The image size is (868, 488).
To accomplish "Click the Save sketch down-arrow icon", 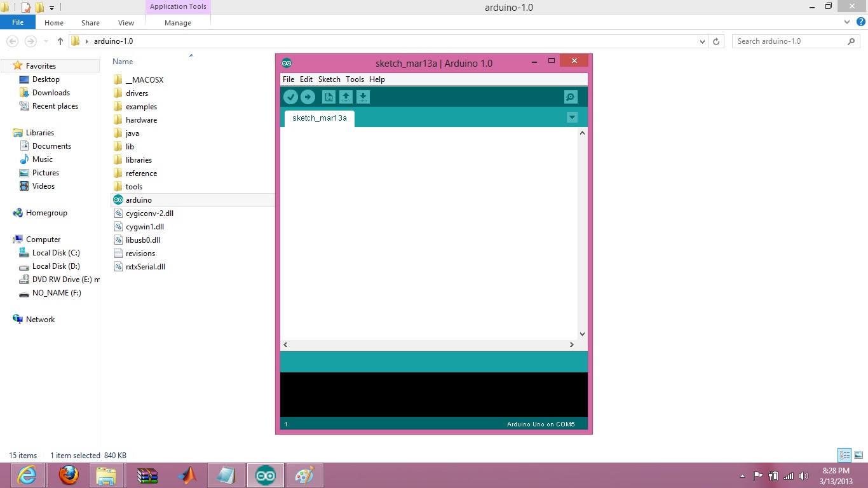I will pyautogui.click(x=363, y=97).
